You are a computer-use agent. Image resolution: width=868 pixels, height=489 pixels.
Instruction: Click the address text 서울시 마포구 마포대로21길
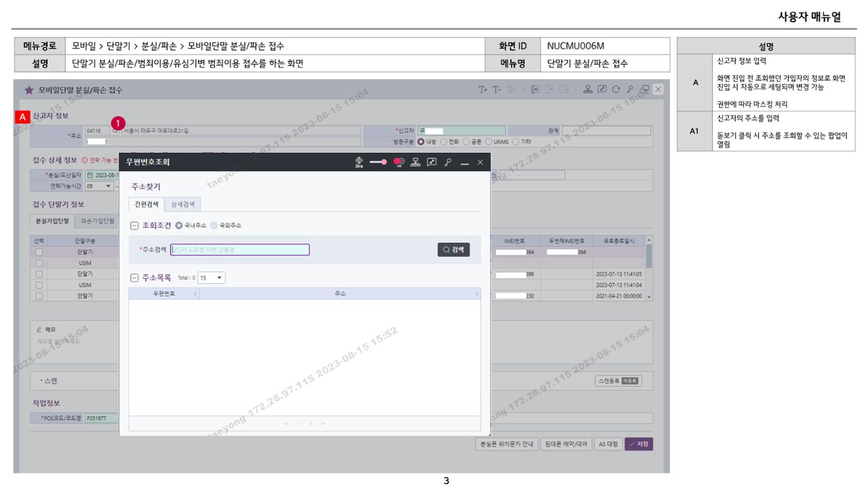156,131
